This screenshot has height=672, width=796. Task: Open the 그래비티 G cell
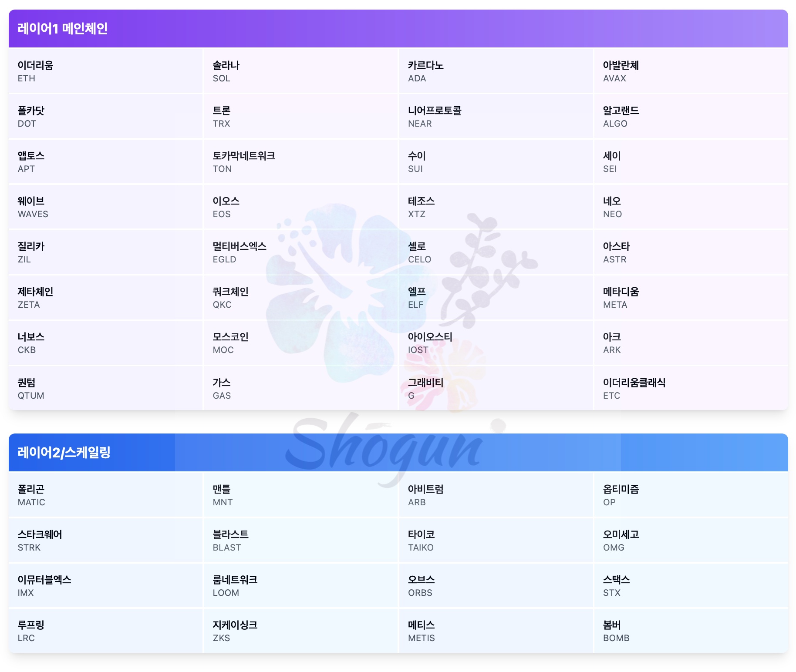coord(496,388)
